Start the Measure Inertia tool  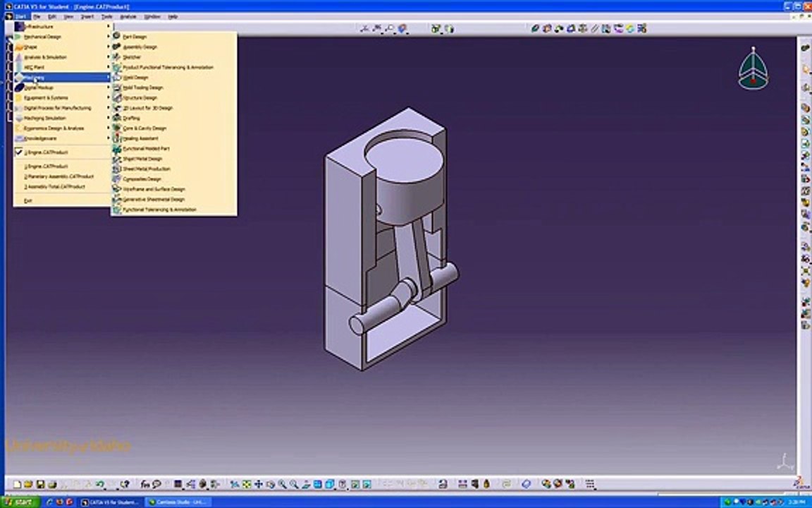point(486,484)
